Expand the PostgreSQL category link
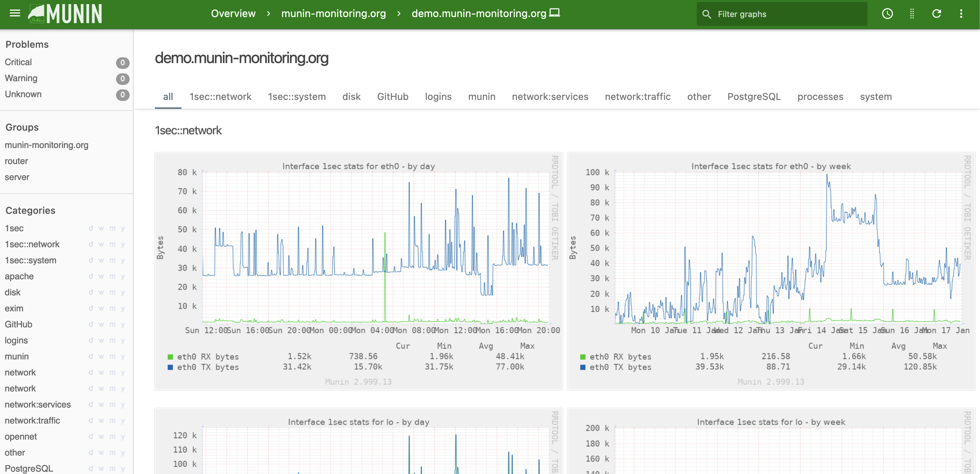The image size is (980, 474). tap(29, 468)
